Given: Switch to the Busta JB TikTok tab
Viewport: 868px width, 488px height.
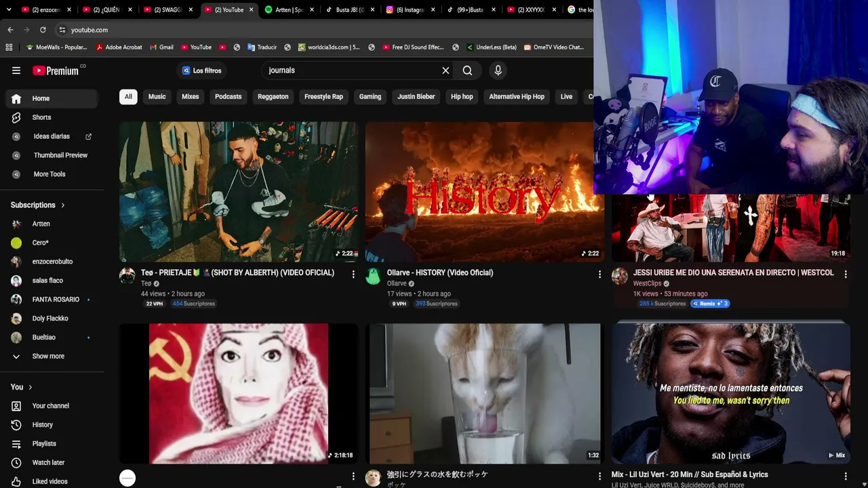Looking at the screenshot, I should [x=349, y=10].
